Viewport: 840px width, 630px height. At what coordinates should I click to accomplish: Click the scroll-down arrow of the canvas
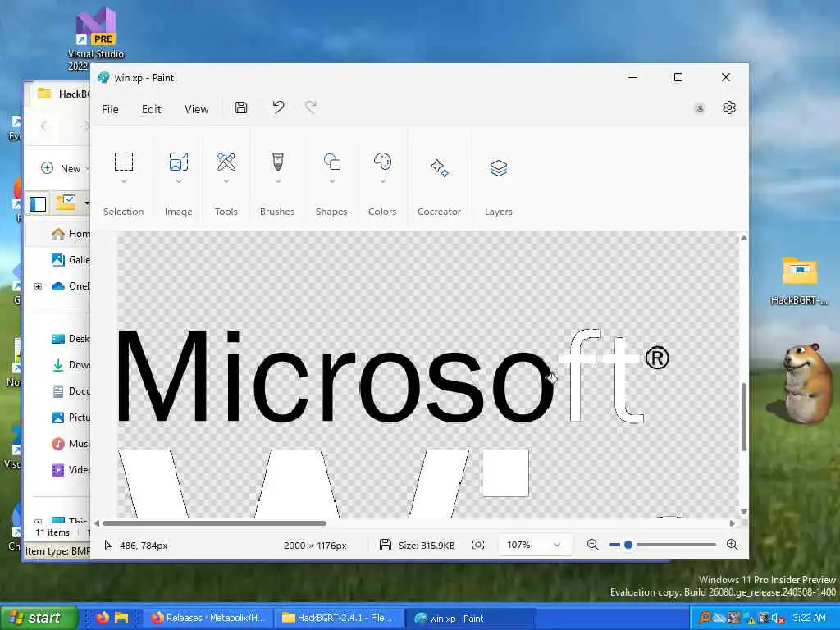[743, 512]
